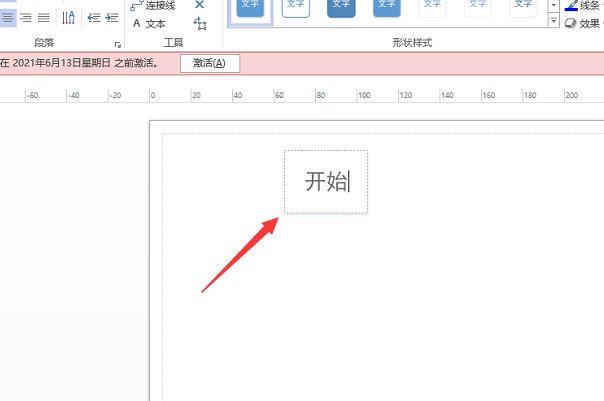The width and height of the screenshot is (604, 401).
Task: Open the 效果 shape effects menu
Action: [584, 24]
